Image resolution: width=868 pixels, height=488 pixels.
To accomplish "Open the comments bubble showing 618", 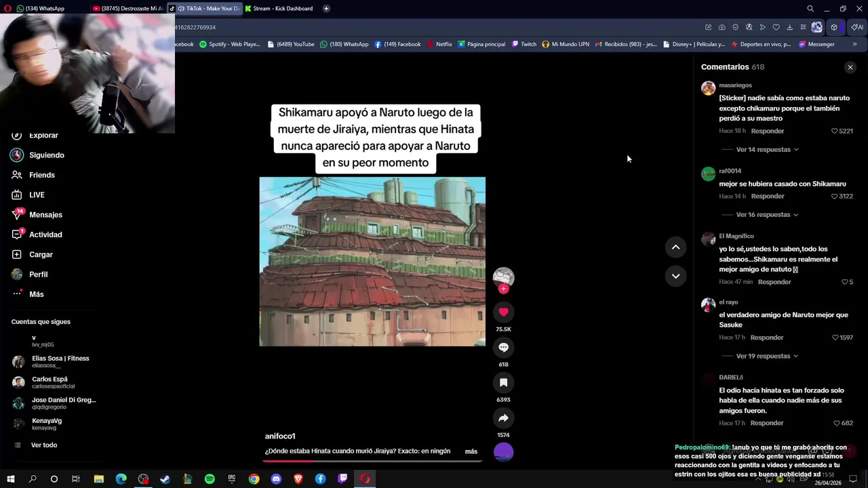I will pos(503,347).
